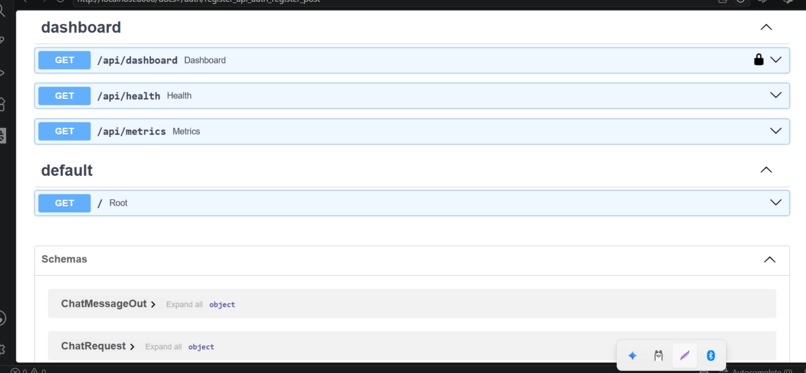Click the Root endpoint description

point(118,203)
